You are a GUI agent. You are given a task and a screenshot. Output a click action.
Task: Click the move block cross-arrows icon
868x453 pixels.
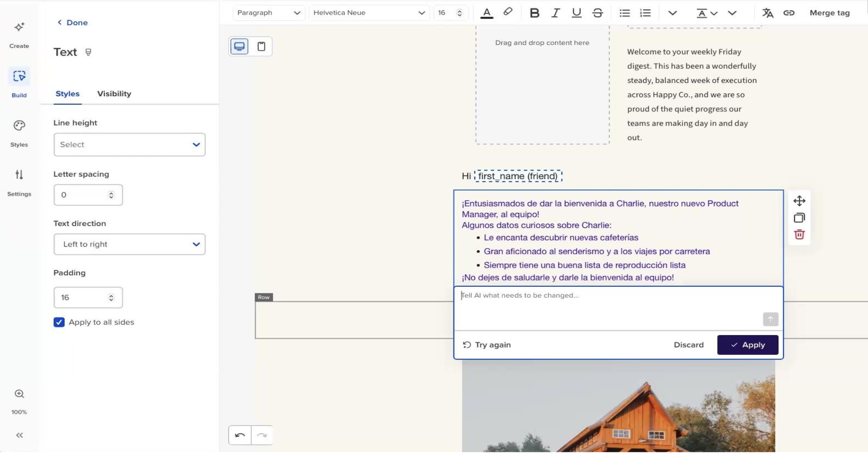[x=799, y=201]
